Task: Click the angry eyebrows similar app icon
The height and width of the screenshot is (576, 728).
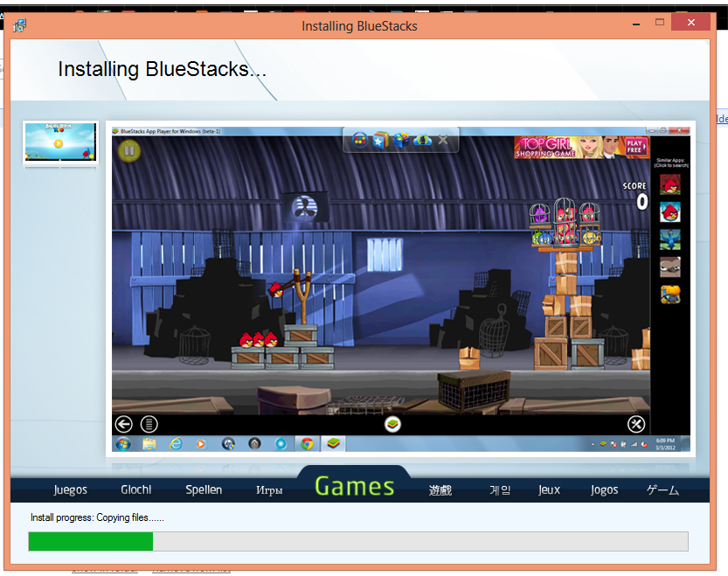Action: click(670, 267)
